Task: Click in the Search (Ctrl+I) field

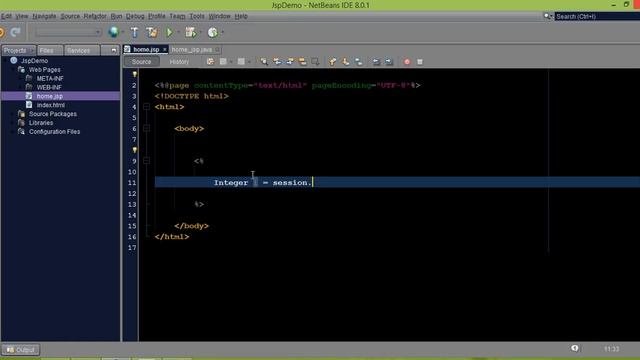Action: click(597, 16)
